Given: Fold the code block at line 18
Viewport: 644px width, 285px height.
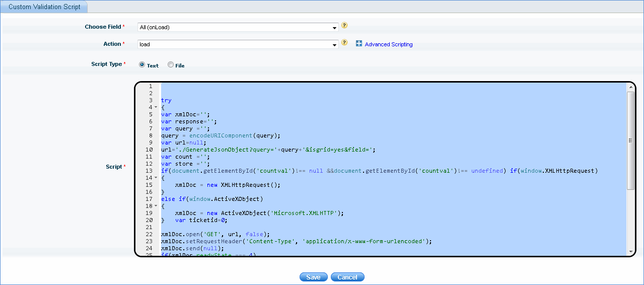Looking at the screenshot, I should tap(156, 206).
